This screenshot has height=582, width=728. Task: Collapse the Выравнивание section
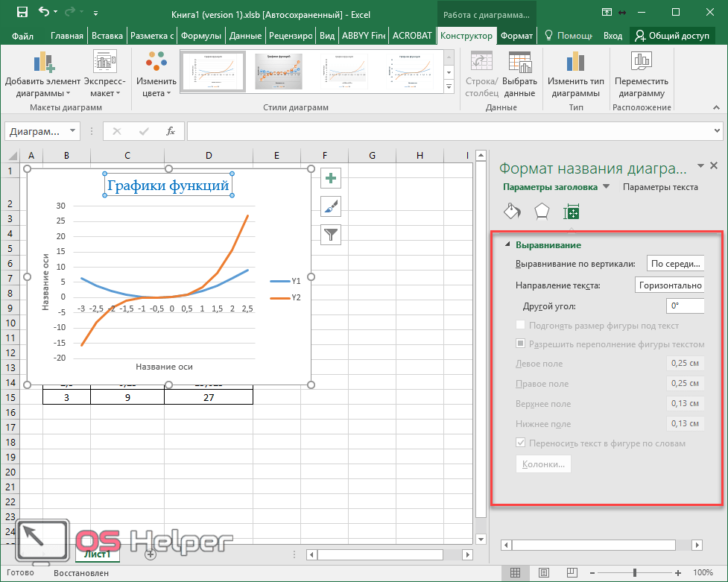point(508,244)
